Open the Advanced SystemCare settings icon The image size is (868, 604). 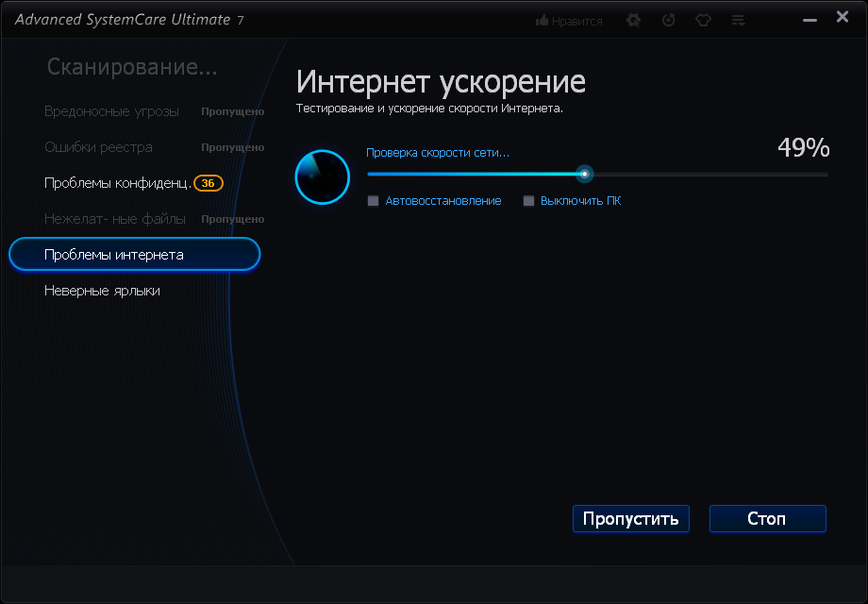633,19
